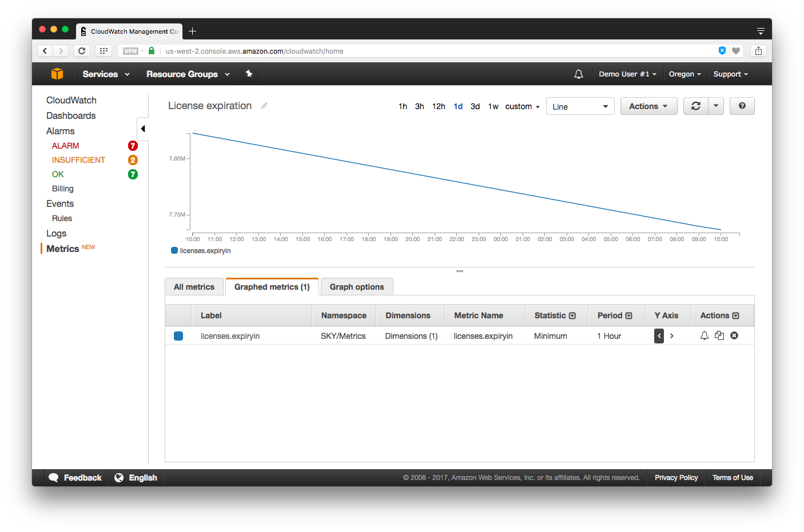Open the Oregon region selector

(685, 74)
